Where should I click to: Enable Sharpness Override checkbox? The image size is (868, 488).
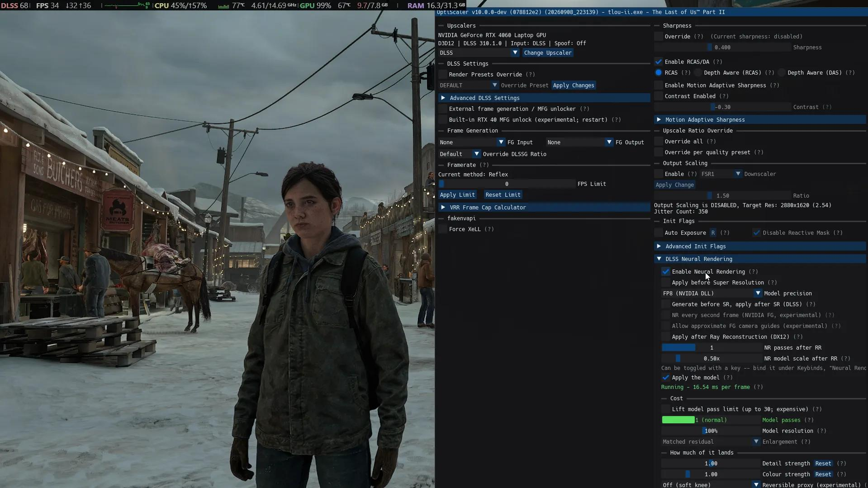[x=659, y=37]
